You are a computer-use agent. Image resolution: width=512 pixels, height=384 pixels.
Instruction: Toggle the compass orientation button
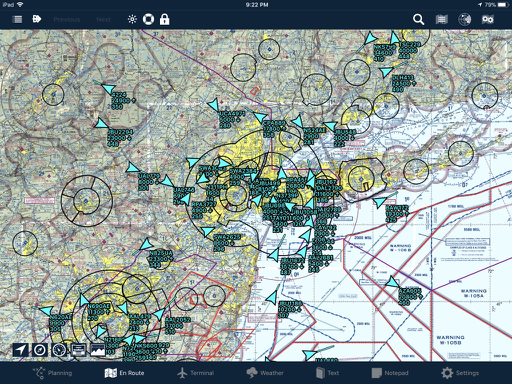click(x=40, y=350)
